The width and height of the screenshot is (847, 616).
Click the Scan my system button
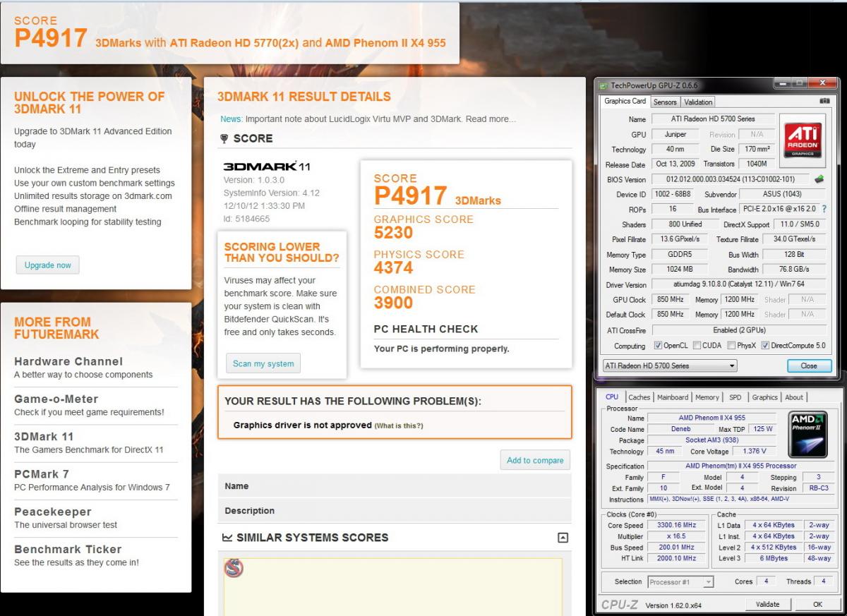(x=263, y=363)
